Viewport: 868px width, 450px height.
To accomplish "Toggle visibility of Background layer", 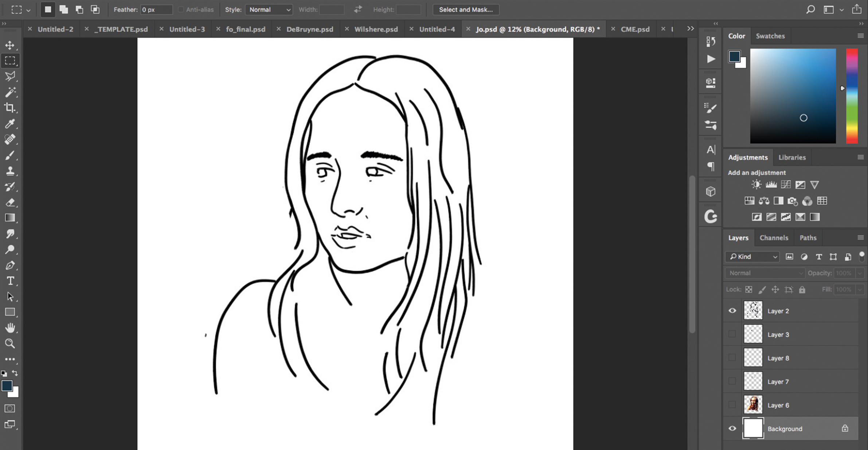I will (732, 429).
